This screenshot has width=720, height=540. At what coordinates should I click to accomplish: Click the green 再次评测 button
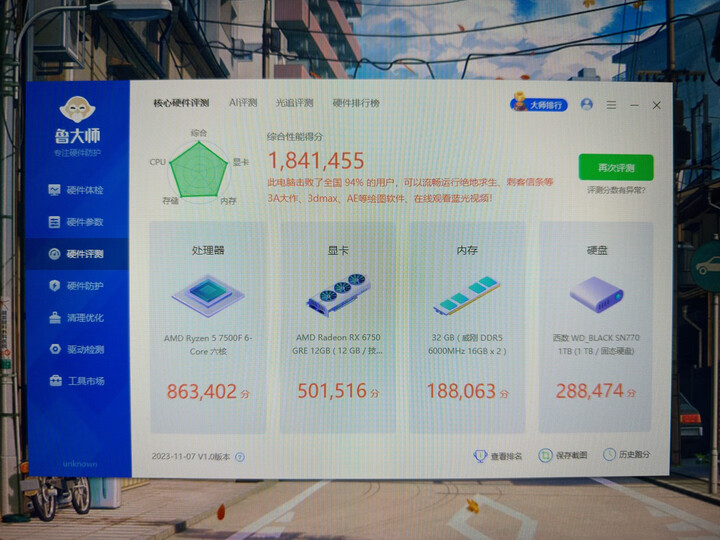[x=615, y=167]
